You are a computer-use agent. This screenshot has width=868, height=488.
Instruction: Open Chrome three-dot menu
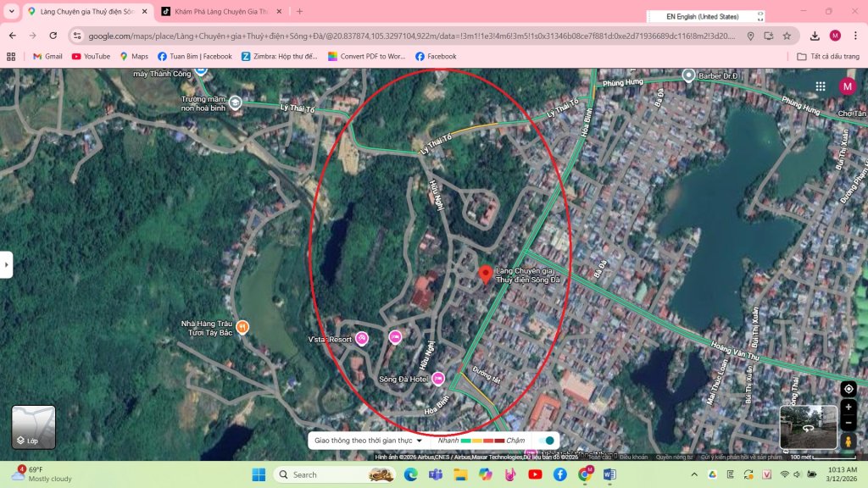click(x=855, y=36)
